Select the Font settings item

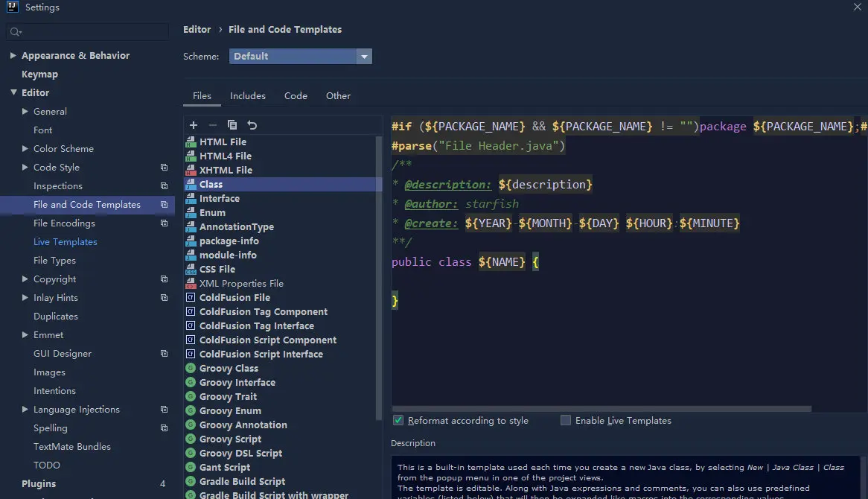point(42,130)
